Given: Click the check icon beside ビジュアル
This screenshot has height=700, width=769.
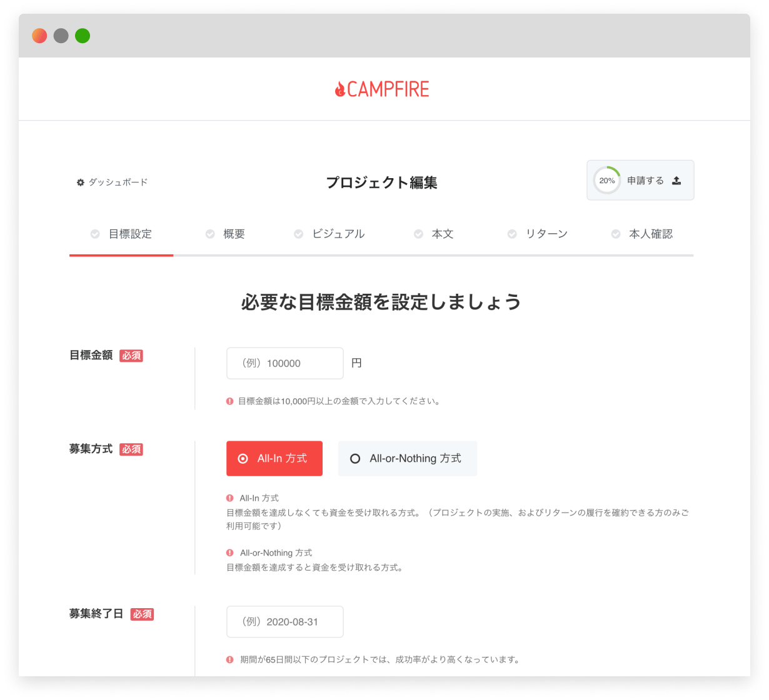Looking at the screenshot, I should 299,234.
